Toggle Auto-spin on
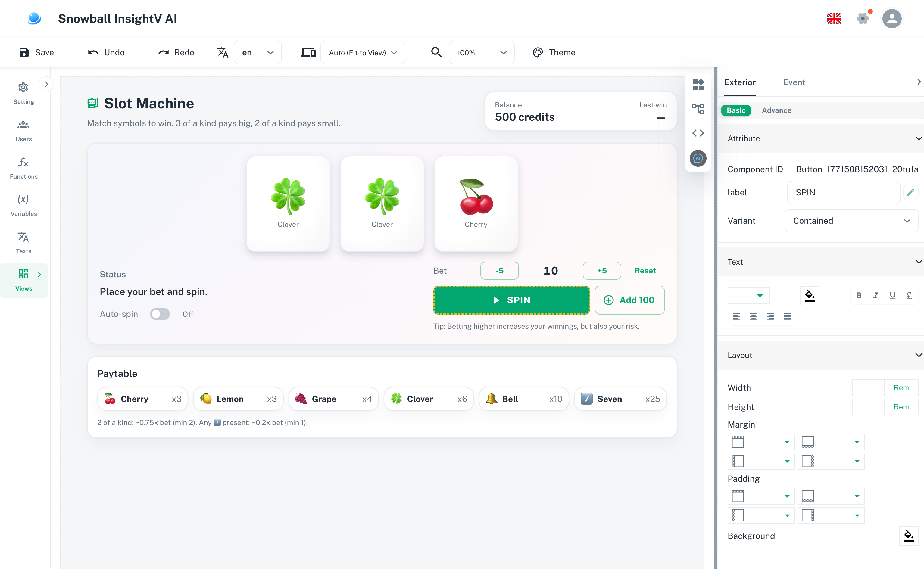 pos(160,314)
